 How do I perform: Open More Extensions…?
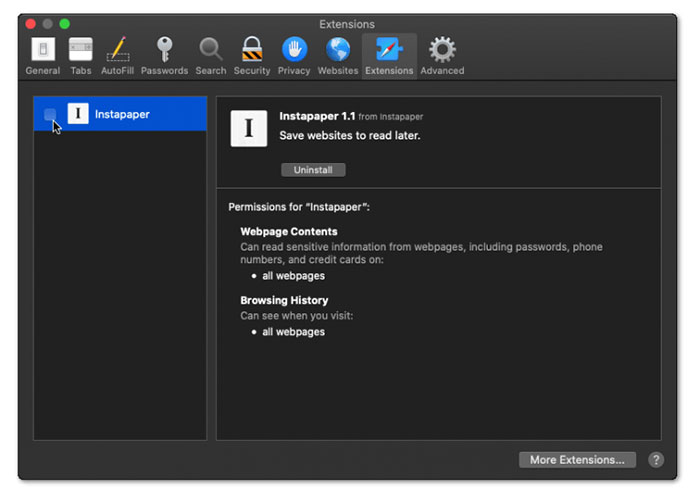[x=577, y=460]
